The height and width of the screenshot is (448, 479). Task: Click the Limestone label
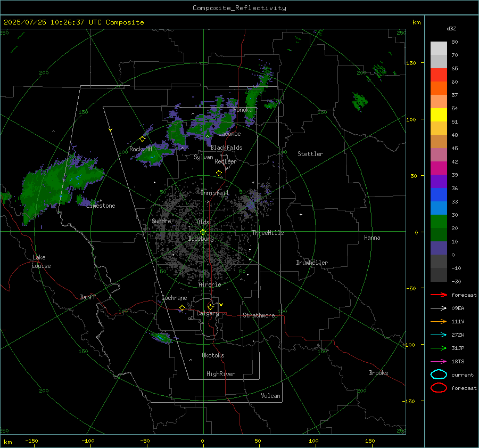pyautogui.click(x=101, y=206)
